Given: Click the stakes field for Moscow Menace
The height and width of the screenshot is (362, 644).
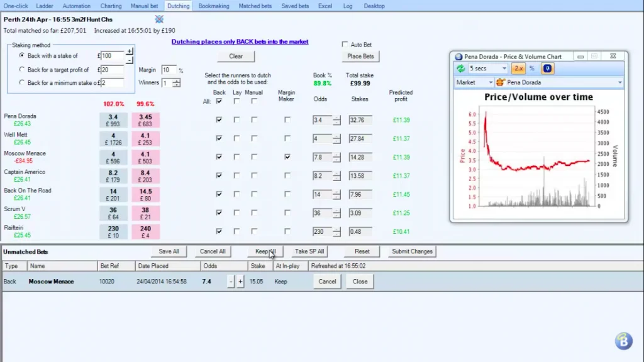Looking at the screenshot, I should click(x=360, y=157).
